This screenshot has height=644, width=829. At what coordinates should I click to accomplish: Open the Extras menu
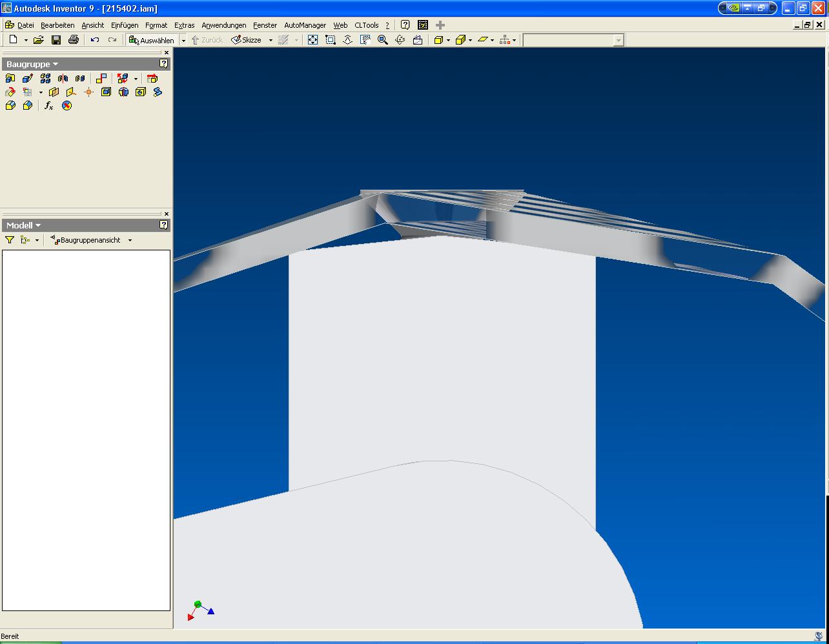click(184, 25)
